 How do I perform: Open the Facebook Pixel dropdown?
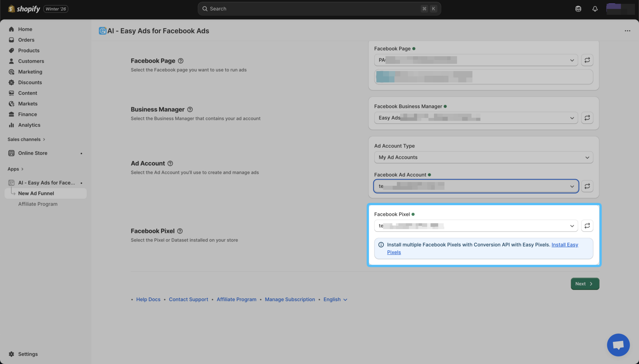[475, 226]
